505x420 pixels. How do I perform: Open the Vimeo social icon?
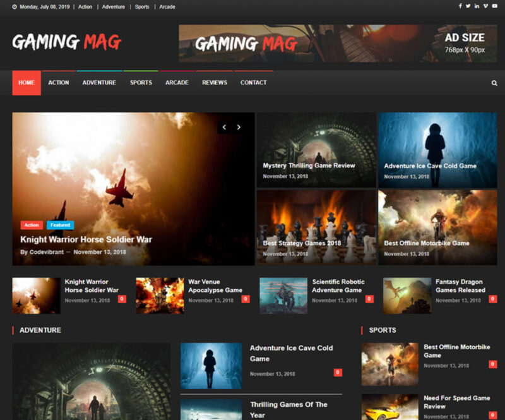(x=485, y=6)
